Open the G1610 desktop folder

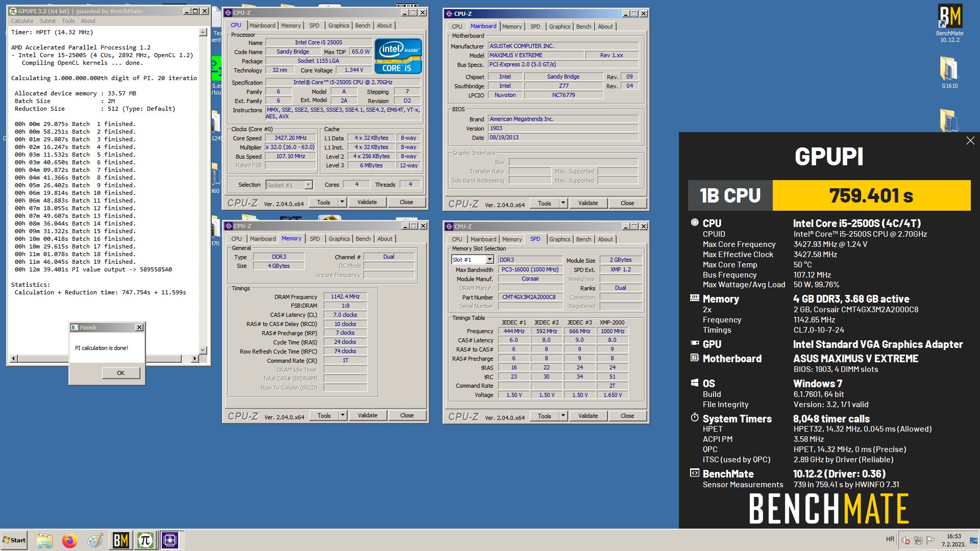[x=949, y=72]
